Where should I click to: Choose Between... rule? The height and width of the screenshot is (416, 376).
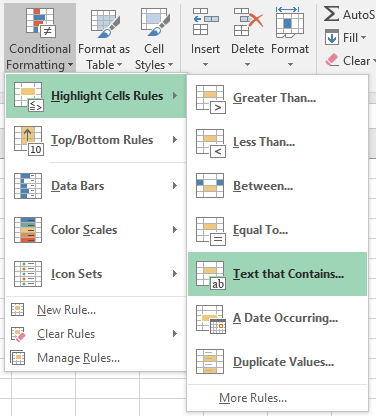[x=277, y=186]
